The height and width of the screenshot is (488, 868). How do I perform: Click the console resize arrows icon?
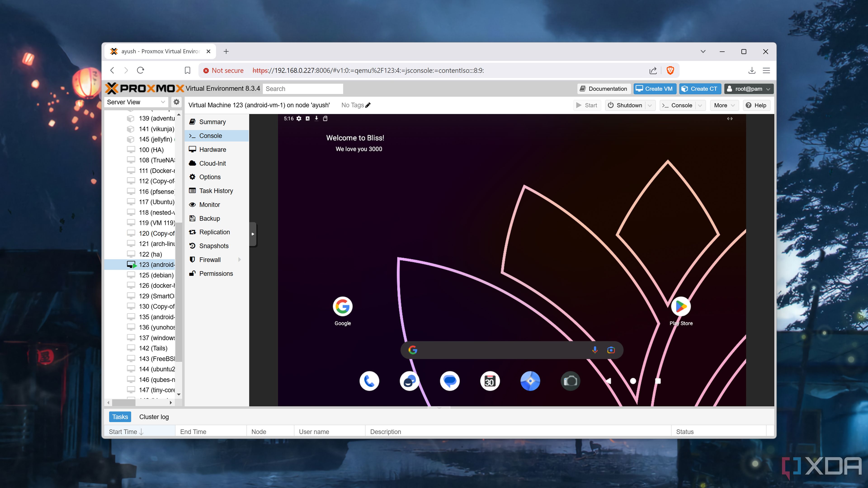coord(730,119)
